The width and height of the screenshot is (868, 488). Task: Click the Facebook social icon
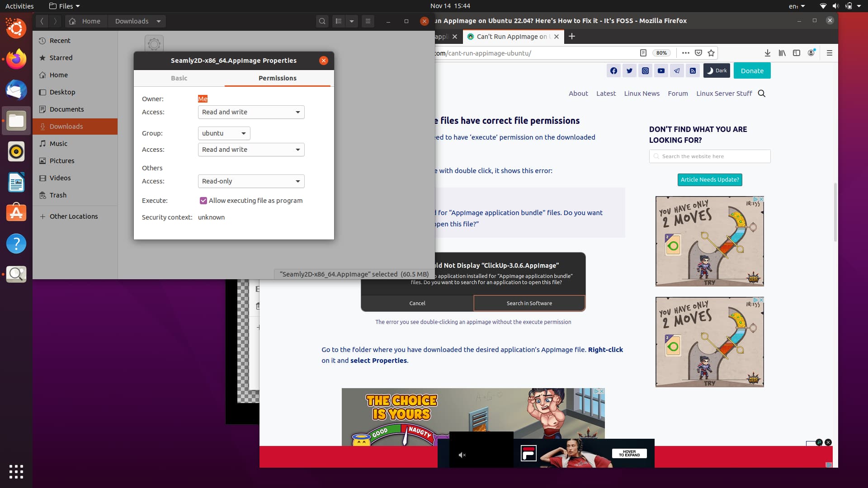tap(613, 70)
